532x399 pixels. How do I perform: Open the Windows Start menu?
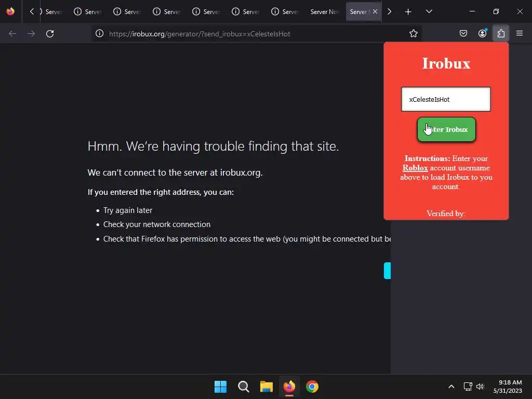tap(220, 387)
